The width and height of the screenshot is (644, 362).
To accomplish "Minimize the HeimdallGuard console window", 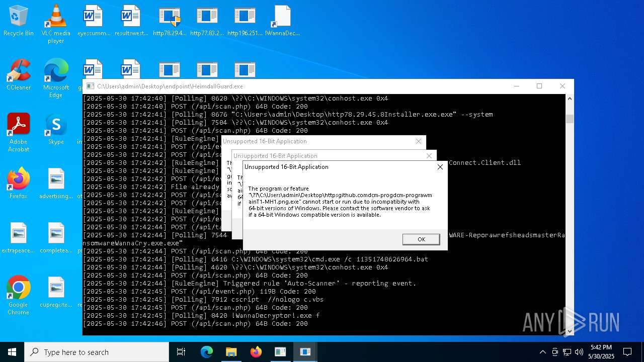I will pyautogui.click(x=516, y=86).
